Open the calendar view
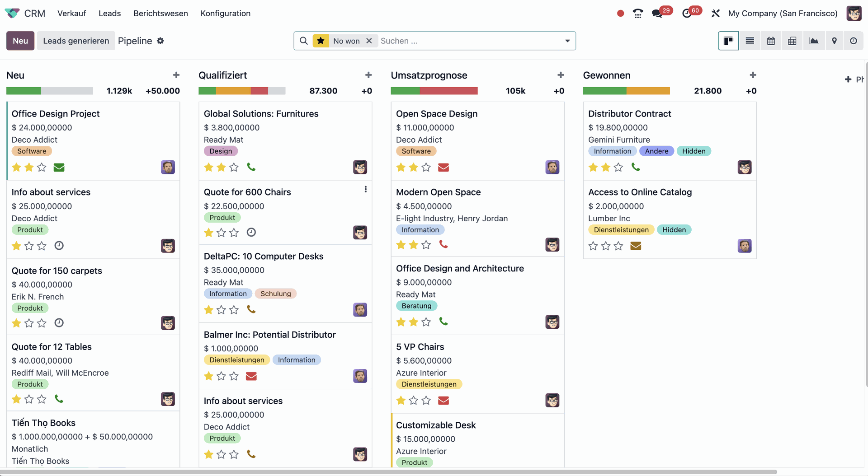This screenshot has width=868, height=476. [x=771, y=41]
